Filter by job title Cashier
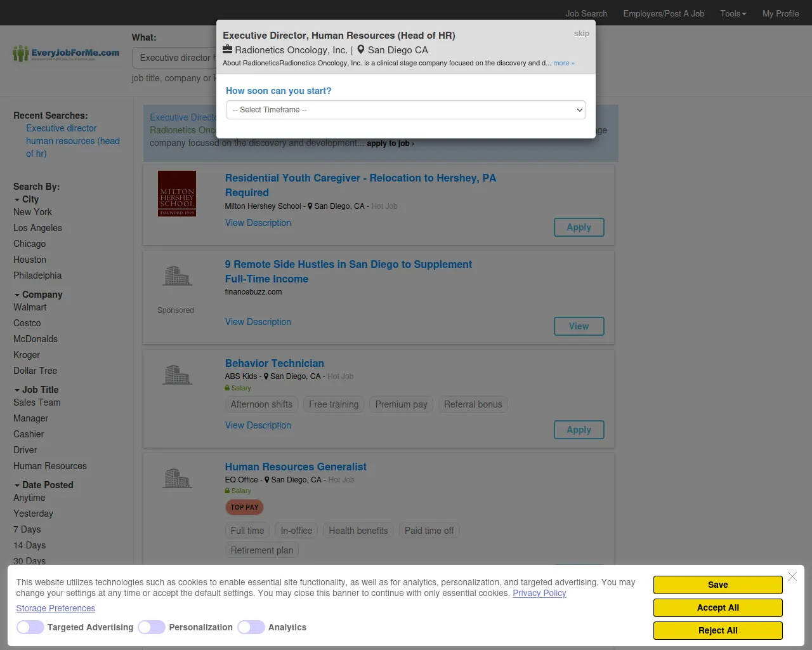 click(29, 434)
